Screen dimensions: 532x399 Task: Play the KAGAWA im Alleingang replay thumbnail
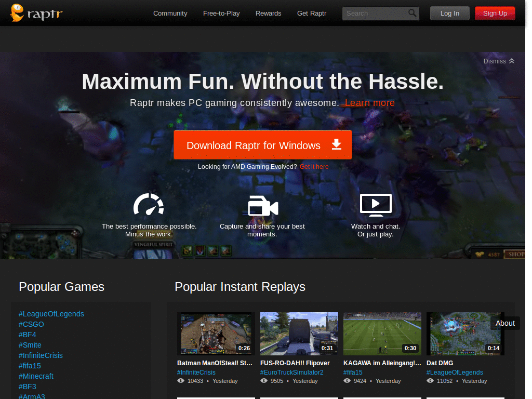[382, 334]
